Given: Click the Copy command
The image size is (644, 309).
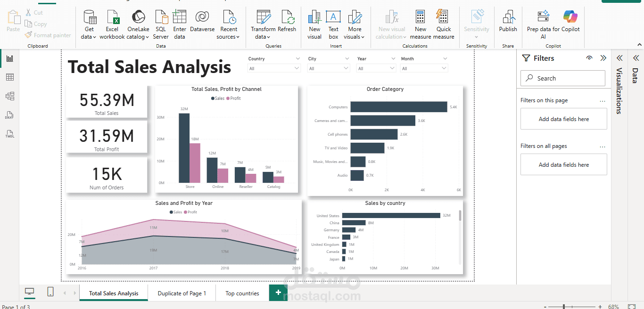Looking at the screenshot, I should coord(36,24).
